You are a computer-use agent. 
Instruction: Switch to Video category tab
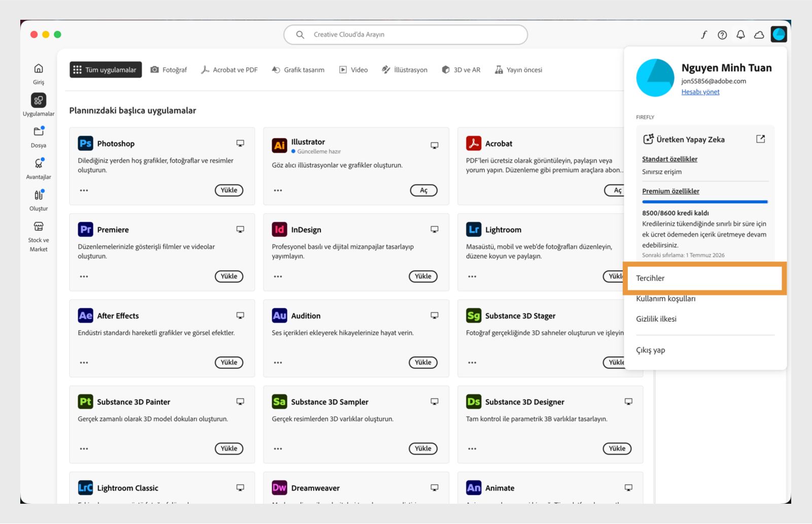tap(354, 70)
